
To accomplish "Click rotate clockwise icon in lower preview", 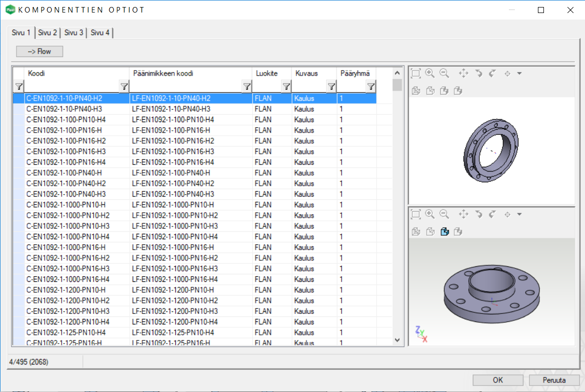I will (x=492, y=214).
